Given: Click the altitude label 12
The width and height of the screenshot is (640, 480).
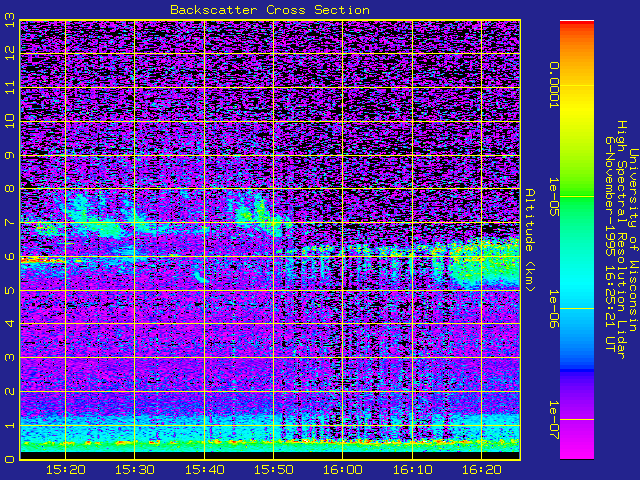Looking at the screenshot, I should pos(10,53).
